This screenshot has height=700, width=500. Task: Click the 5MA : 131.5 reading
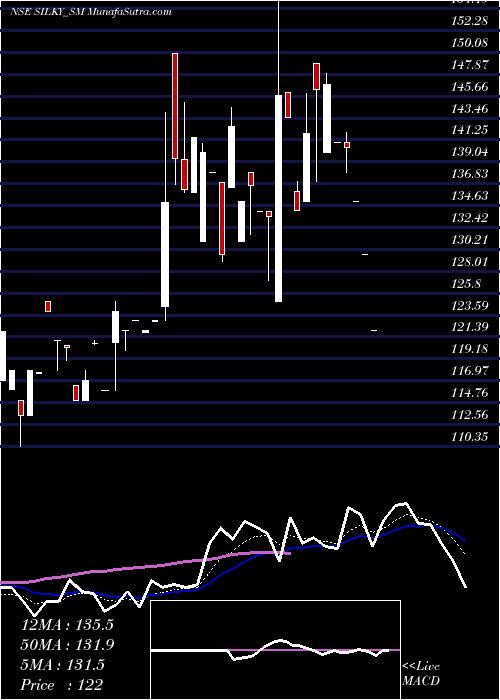(63, 665)
